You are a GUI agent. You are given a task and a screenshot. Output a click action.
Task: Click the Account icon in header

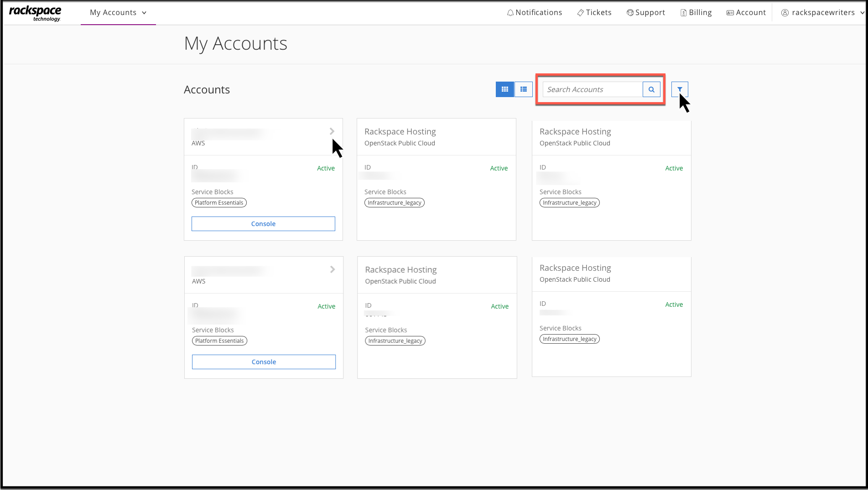(730, 12)
